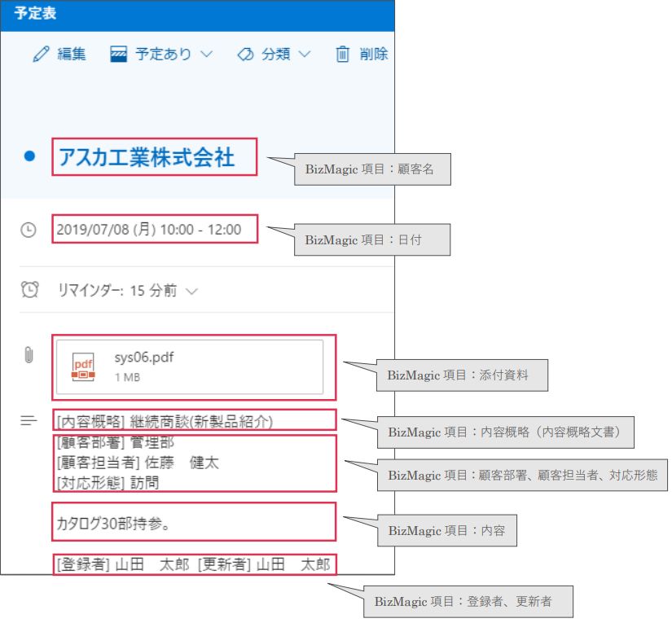Click the 削除 button label
Viewport: 672px width, 623px height.
(x=374, y=54)
